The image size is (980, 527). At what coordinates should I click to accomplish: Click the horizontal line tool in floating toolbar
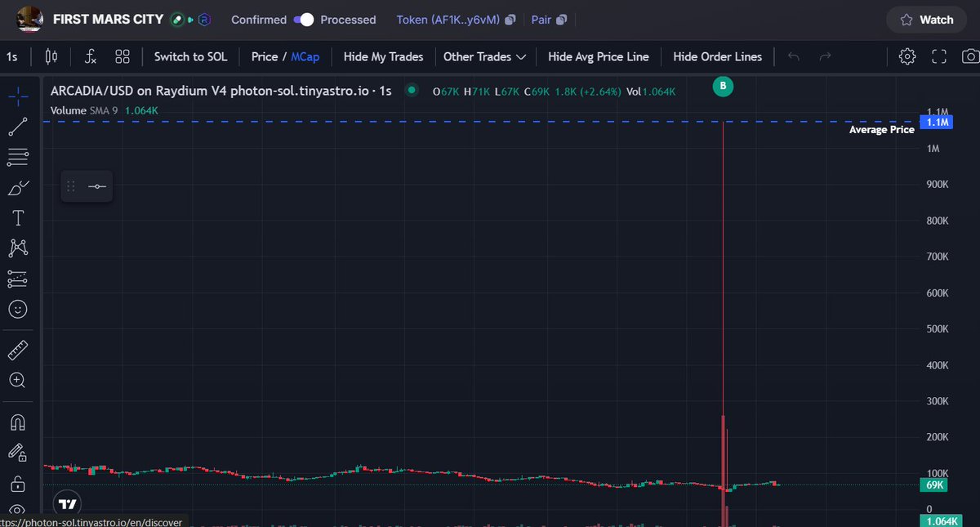pyautogui.click(x=97, y=187)
